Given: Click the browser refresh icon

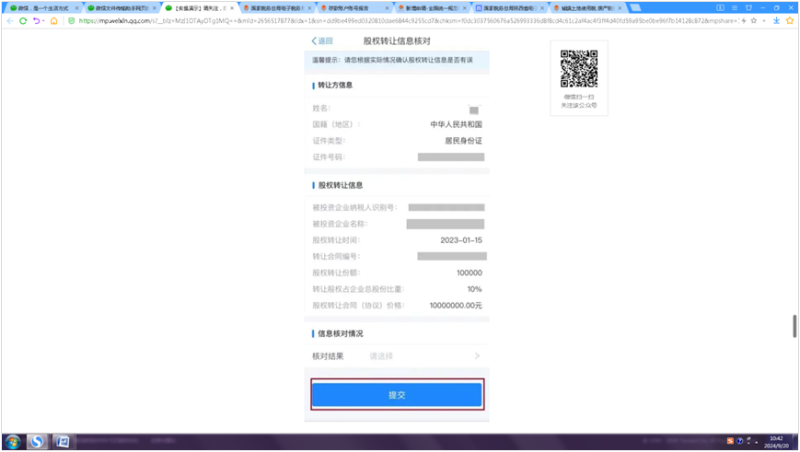Looking at the screenshot, I should (23, 19).
